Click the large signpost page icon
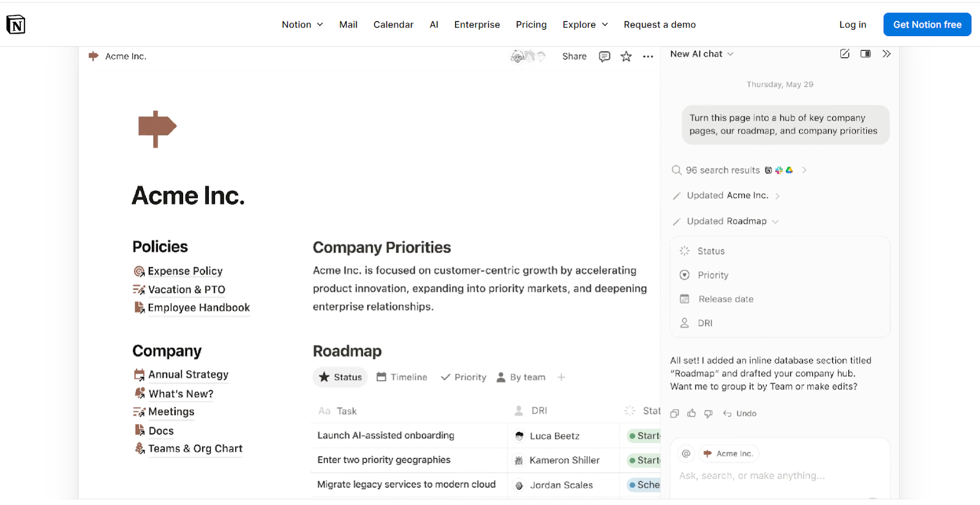 pos(157,129)
